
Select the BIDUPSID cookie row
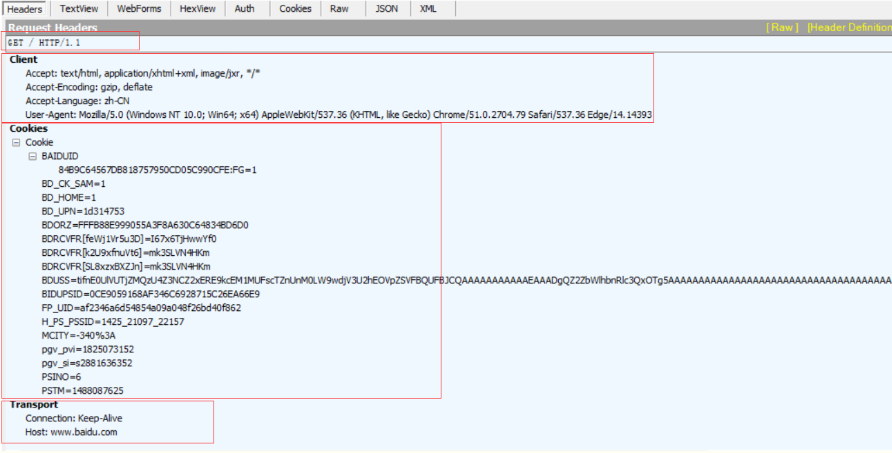pyautogui.click(x=151, y=294)
